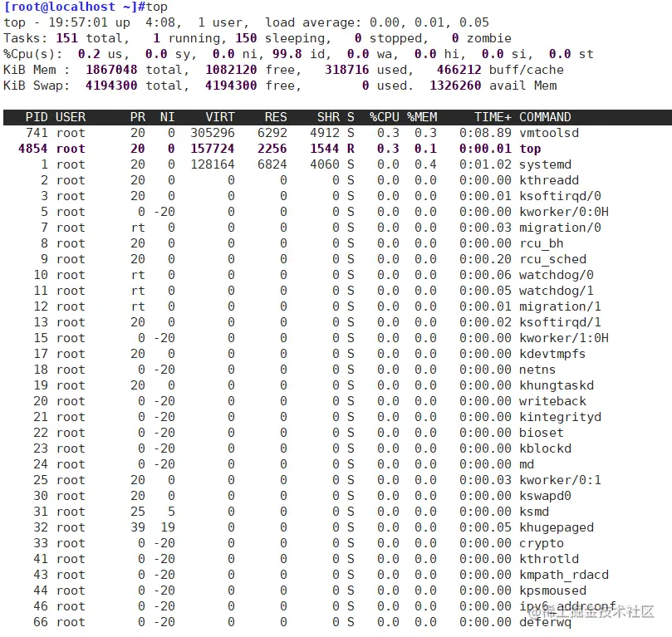672x637 pixels.
Task: Click the kdevtmpfs command name
Action: 552,354
